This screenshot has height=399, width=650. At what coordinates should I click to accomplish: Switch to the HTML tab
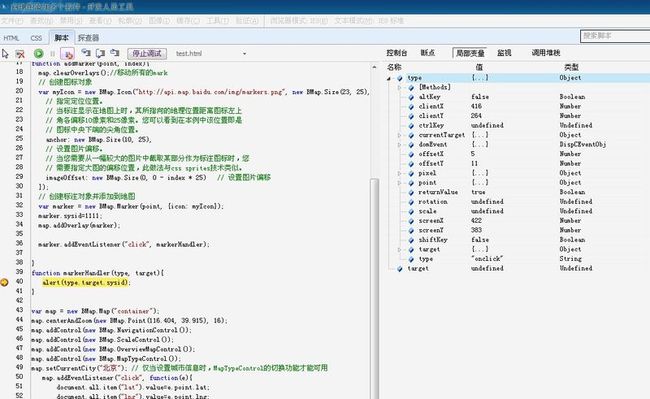[x=11, y=38]
